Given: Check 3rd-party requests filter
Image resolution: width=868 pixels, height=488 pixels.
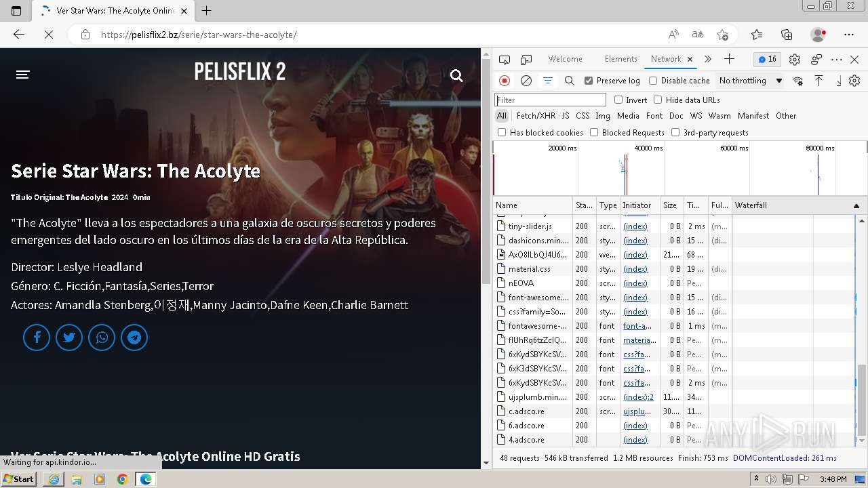Looking at the screenshot, I should pos(675,132).
